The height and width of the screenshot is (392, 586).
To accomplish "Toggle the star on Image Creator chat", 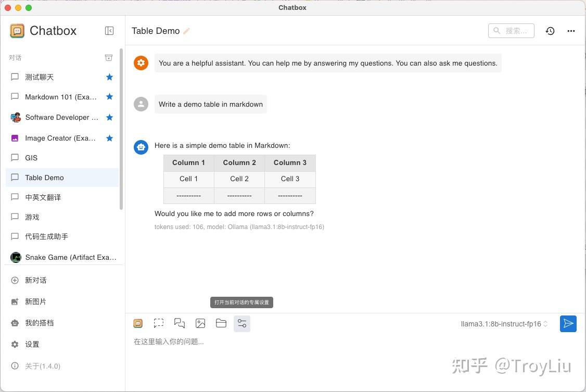I will tap(109, 138).
